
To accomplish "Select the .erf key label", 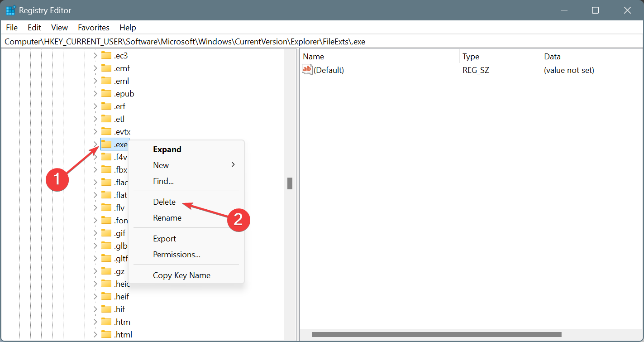I will (x=120, y=106).
